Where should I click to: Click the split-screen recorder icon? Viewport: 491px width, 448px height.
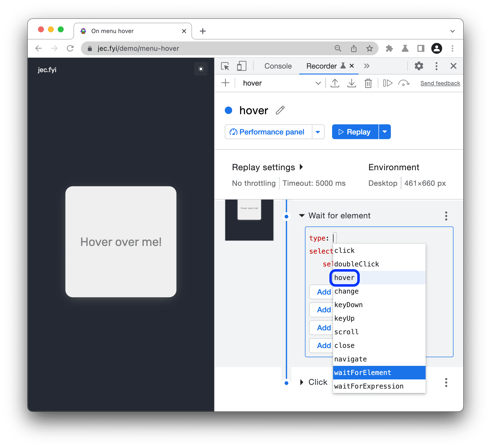(241, 66)
